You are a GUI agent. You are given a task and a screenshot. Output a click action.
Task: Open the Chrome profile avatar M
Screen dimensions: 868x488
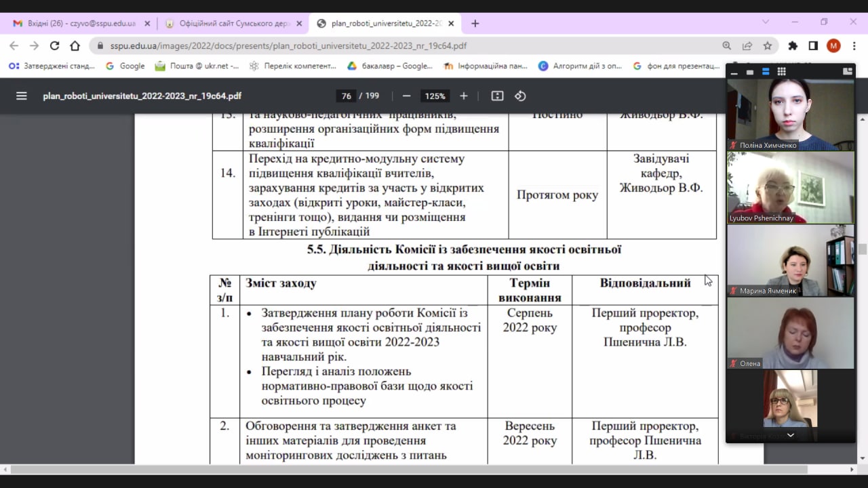click(833, 45)
